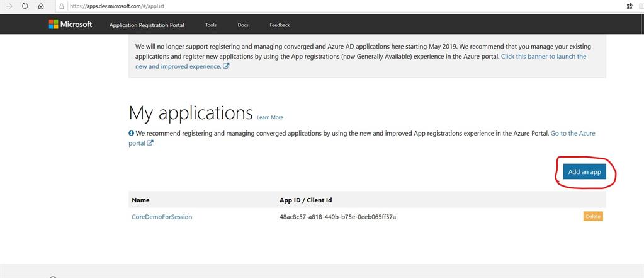Delete the CoreDemoForSession app
The width and height of the screenshot is (644, 278).
click(x=593, y=217)
